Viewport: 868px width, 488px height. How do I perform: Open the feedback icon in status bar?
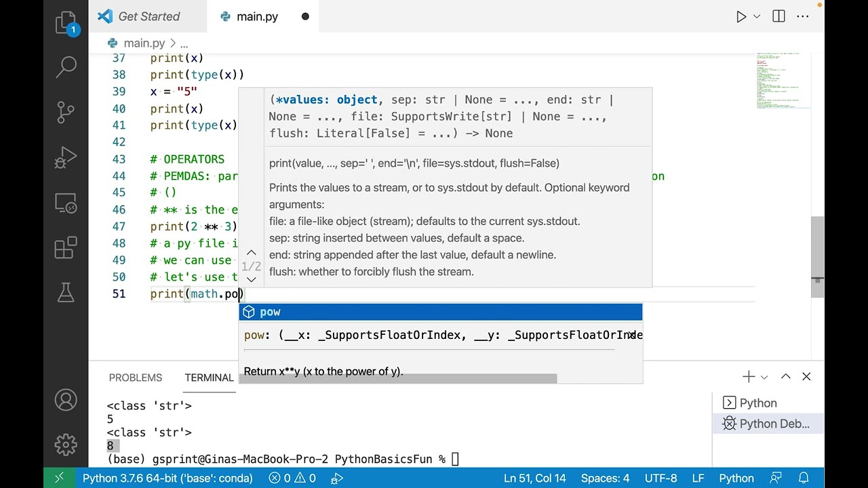[776, 478]
